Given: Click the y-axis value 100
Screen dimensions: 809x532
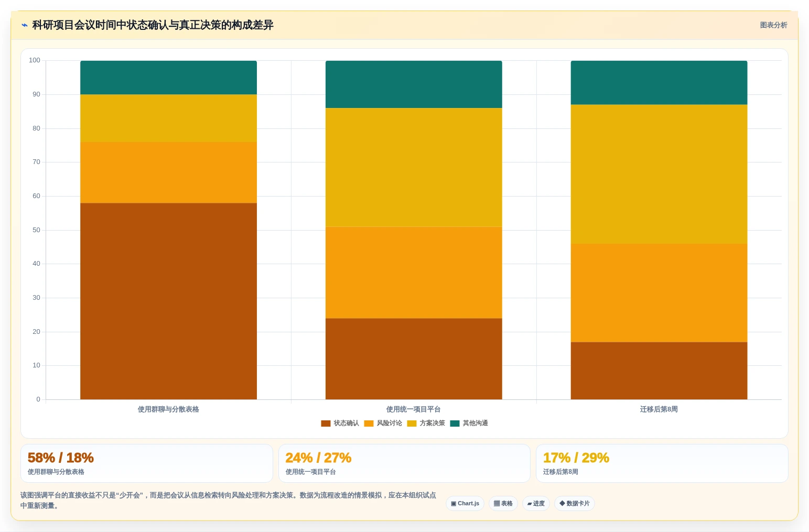Looking at the screenshot, I should 35,60.
